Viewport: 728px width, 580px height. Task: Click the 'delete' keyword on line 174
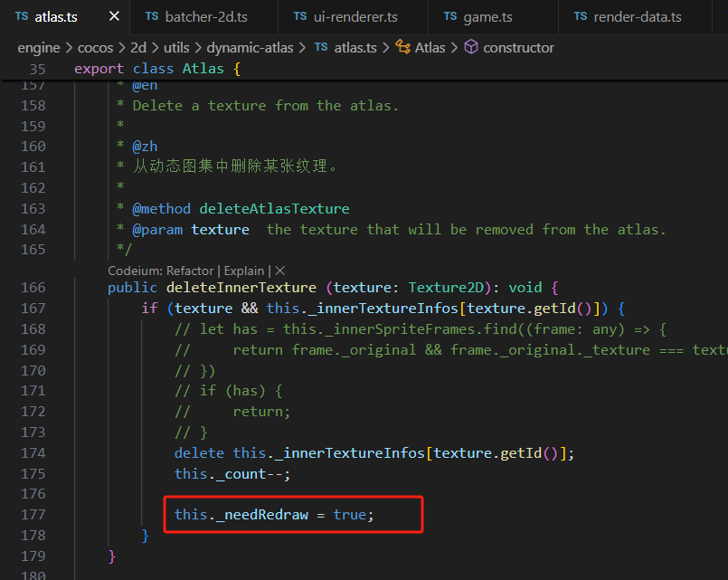pos(199,452)
